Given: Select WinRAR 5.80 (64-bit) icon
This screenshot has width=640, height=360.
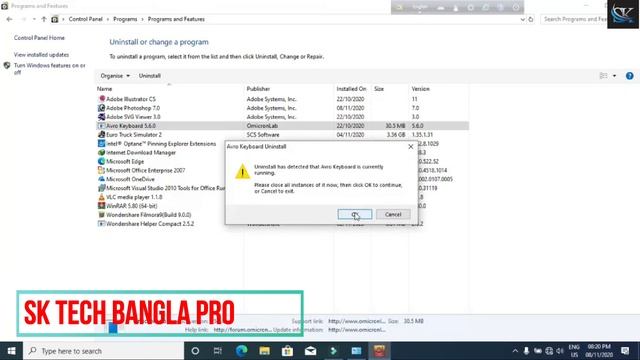Looking at the screenshot, I should [x=102, y=206].
